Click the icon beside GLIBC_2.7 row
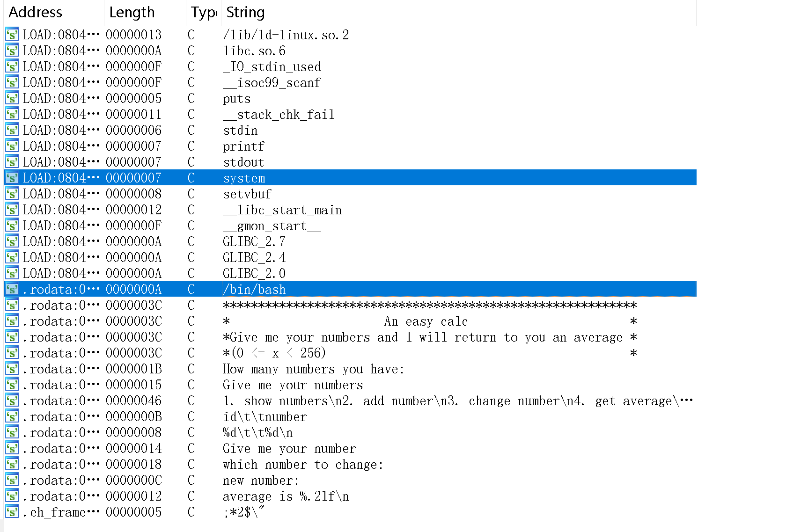 pyautogui.click(x=12, y=241)
